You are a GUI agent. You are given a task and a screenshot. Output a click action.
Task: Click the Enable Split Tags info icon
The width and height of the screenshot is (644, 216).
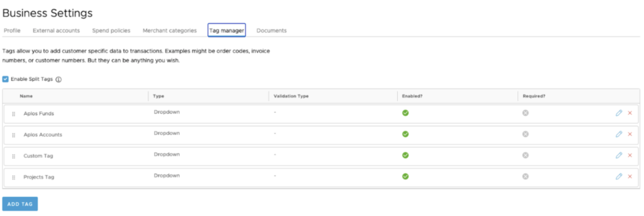[58, 79]
